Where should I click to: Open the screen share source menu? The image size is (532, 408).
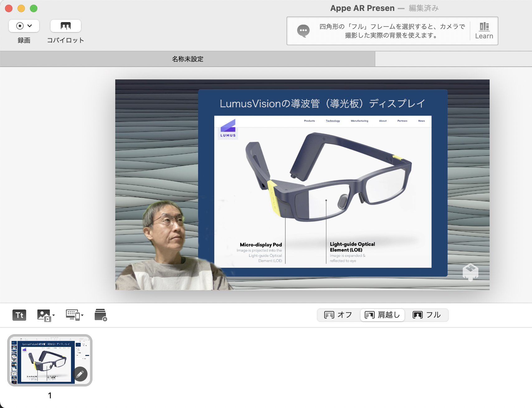click(74, 315)
